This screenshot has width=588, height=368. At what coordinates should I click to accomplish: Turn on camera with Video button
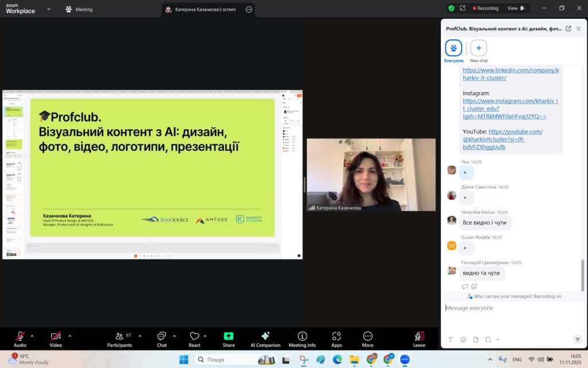click(x=56, y=339)
